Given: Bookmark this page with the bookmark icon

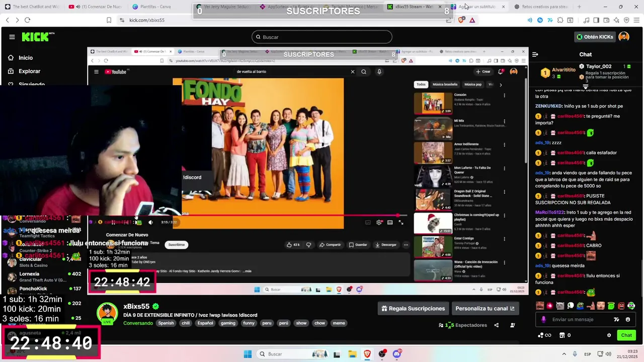Looking at the screenshot, I should (x=109, y=20).
